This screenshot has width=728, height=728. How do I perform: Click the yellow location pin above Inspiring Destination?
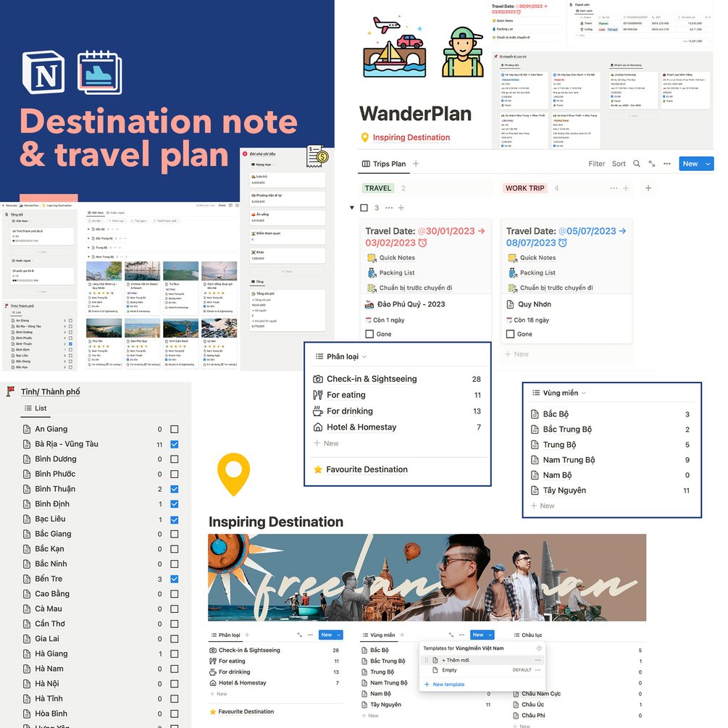(233, 474)
